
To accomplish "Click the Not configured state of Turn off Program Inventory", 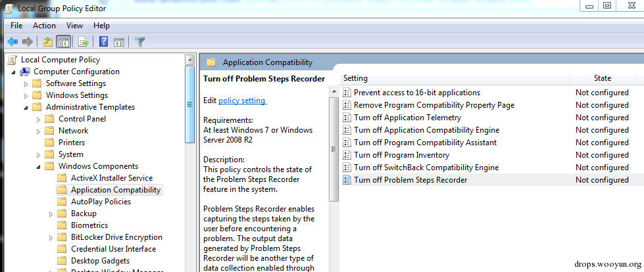I will (x=602, y=155).
